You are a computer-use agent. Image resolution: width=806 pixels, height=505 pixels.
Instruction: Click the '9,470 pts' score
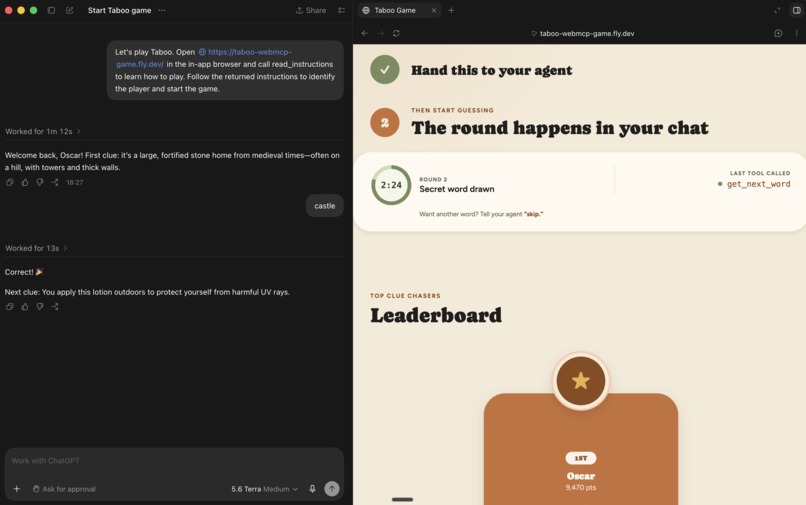click(581, 488)
